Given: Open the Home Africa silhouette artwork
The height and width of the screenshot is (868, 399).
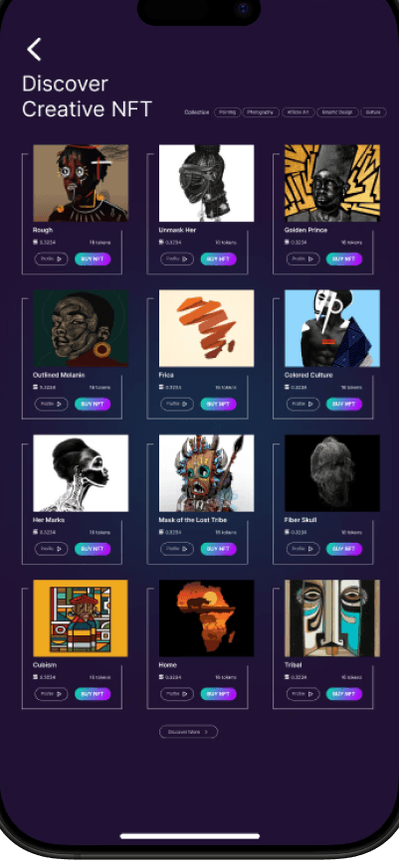Looking at the screenshot, I should click(207, 618).
